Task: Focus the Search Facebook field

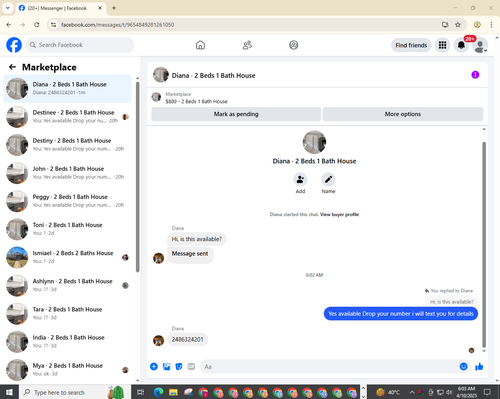Action: pos(80,45)
